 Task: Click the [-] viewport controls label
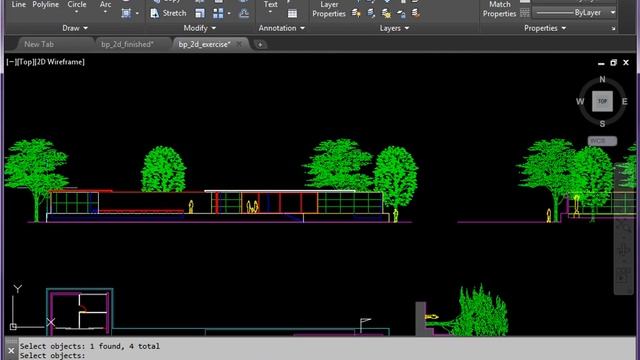[10, 62]
